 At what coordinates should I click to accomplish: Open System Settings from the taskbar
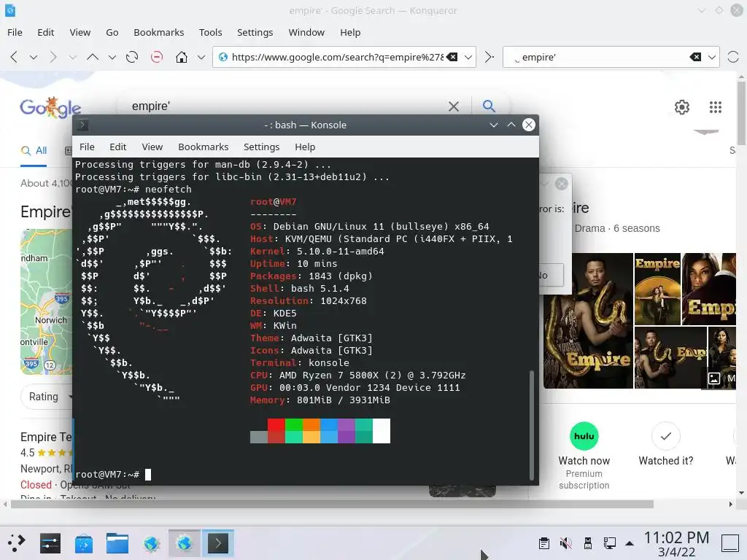pos(50,543)
